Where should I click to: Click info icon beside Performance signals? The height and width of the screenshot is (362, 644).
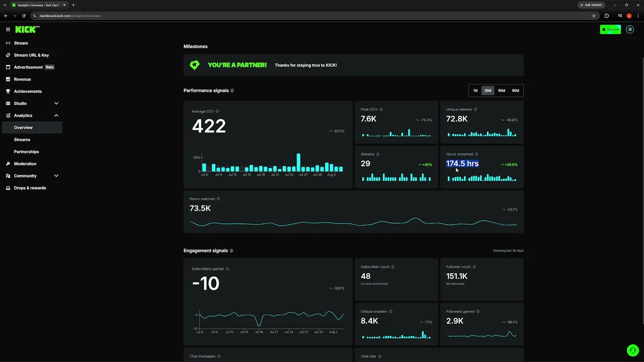click(x=232, y=90)
